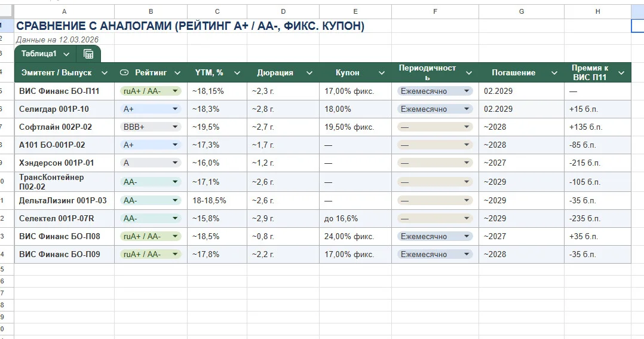Image resolution: width=644 pixels, height=339 pixels.
Task: Select cell А101 БО-001Р-02
Action: point(64,145)
